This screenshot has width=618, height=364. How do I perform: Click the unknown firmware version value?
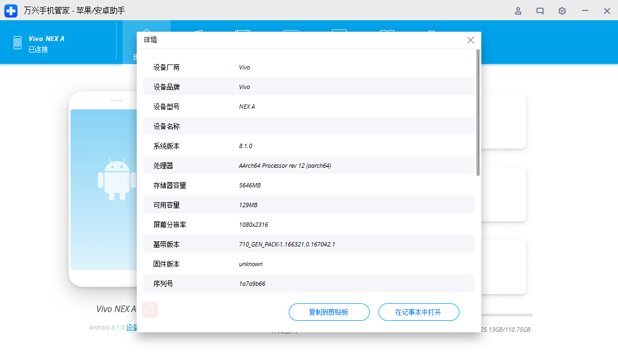250,265
